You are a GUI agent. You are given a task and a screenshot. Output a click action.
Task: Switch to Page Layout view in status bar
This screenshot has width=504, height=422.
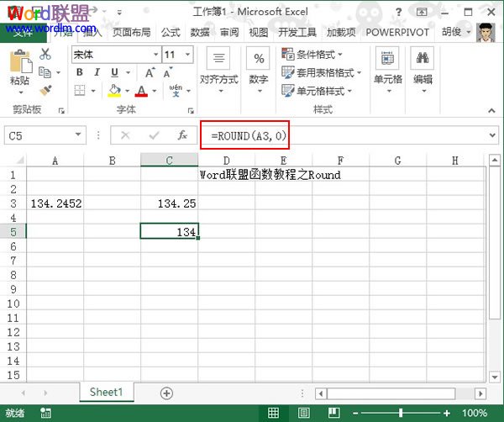pos(304,413)
